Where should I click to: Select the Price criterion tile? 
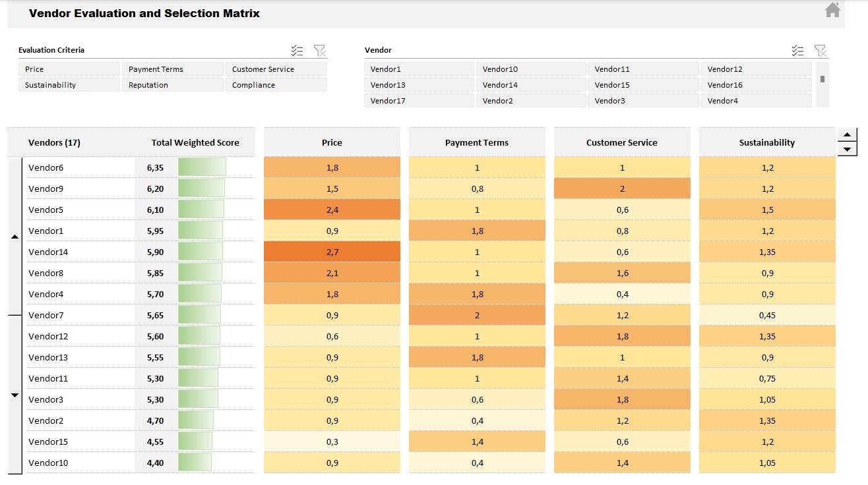68,69
